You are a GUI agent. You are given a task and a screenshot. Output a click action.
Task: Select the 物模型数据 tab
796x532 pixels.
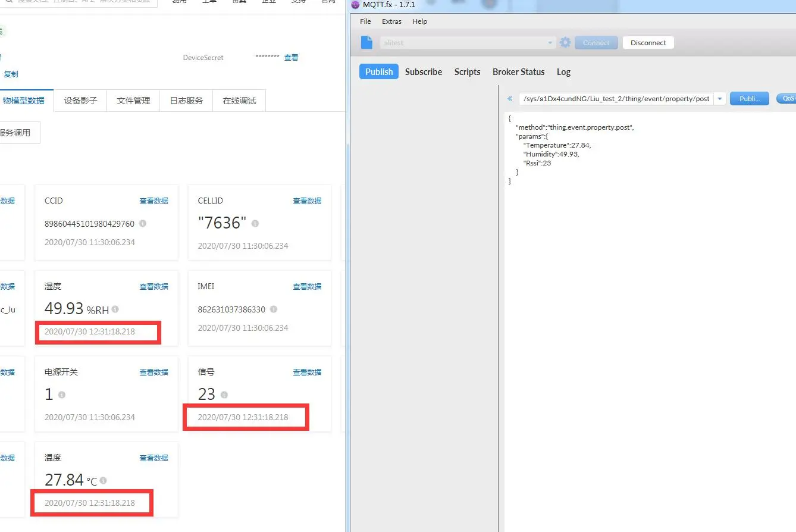click(24, 101)
